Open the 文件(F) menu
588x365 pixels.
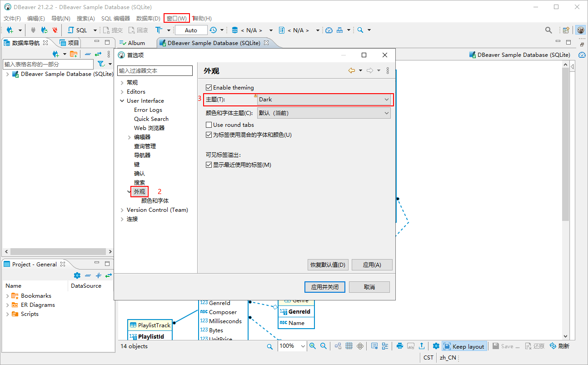pyautogui.click(x=12, y=18)
